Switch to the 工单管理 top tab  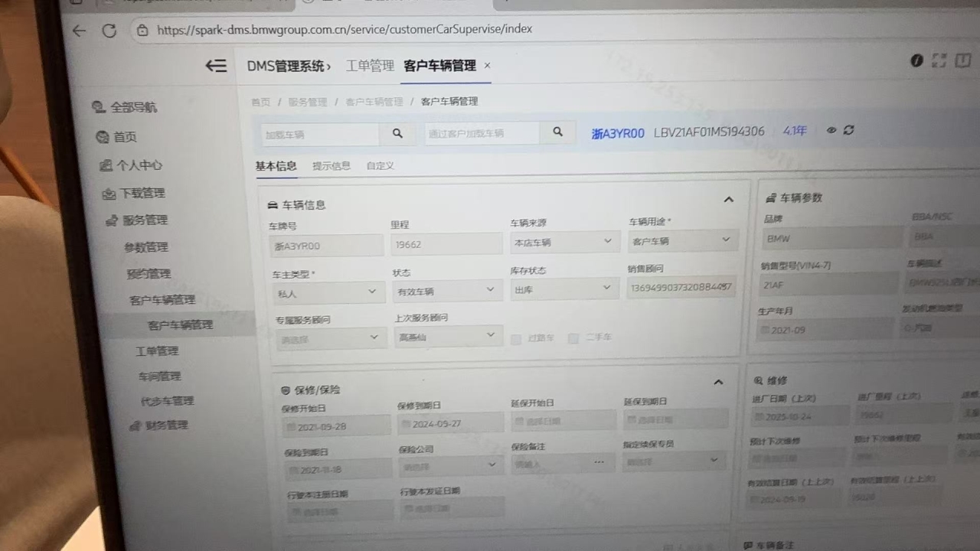pyautogui.click(x=370, y=66)
